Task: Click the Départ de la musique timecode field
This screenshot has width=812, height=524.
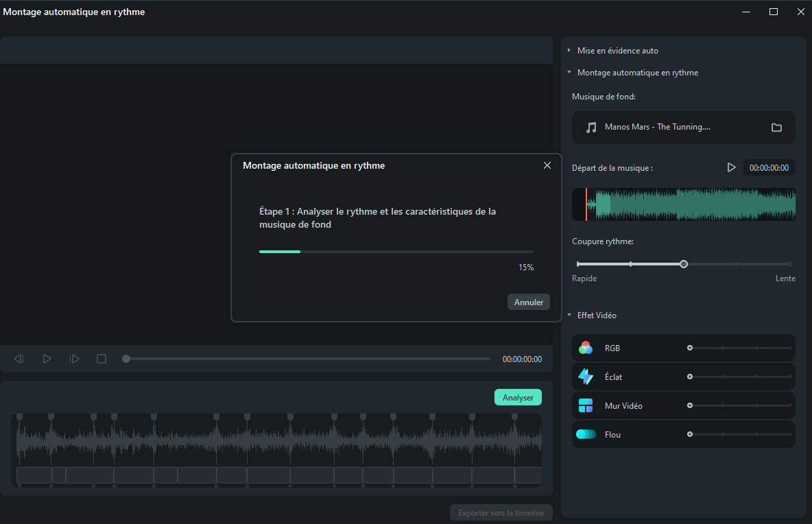Action: click(769, 168)
